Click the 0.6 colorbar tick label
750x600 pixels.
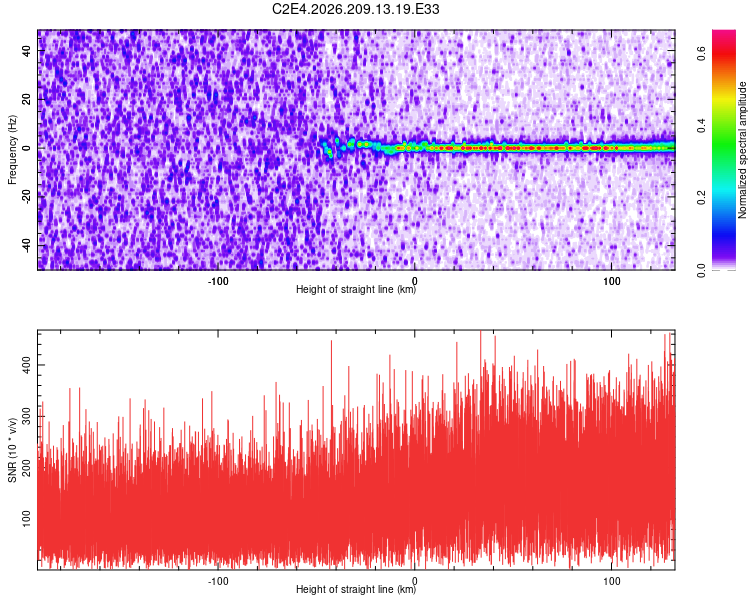coord(701,53)
